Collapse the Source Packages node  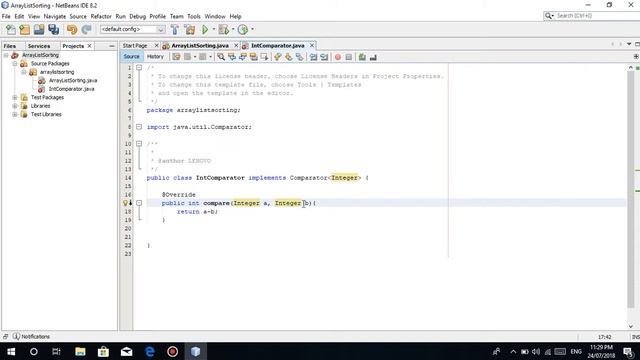[15, 64]
